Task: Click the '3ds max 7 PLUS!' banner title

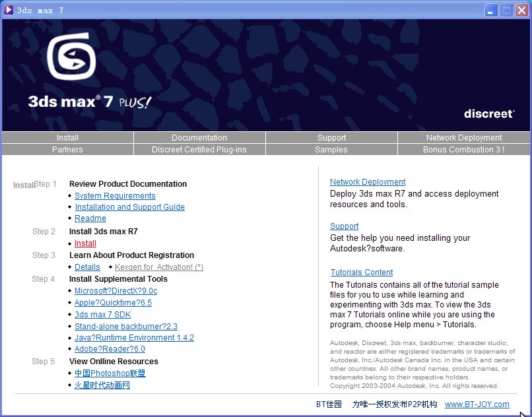Action: click(x=90, y=102)
